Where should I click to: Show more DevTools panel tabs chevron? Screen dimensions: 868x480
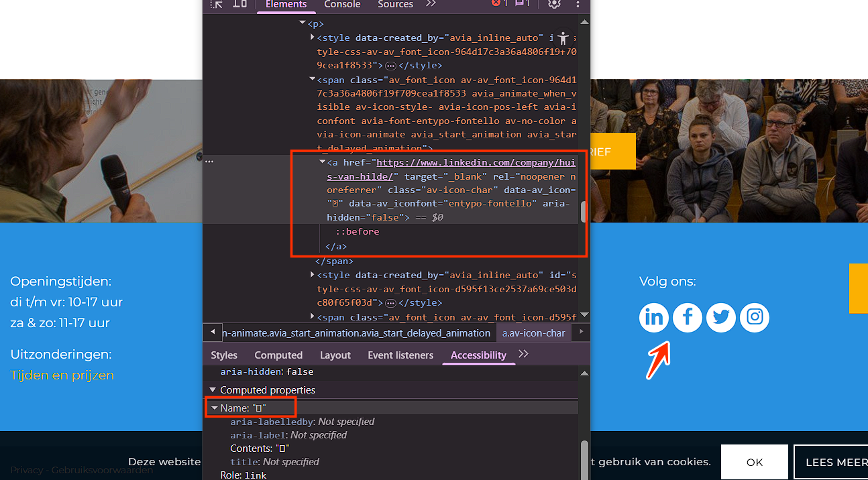coord(431,4)
